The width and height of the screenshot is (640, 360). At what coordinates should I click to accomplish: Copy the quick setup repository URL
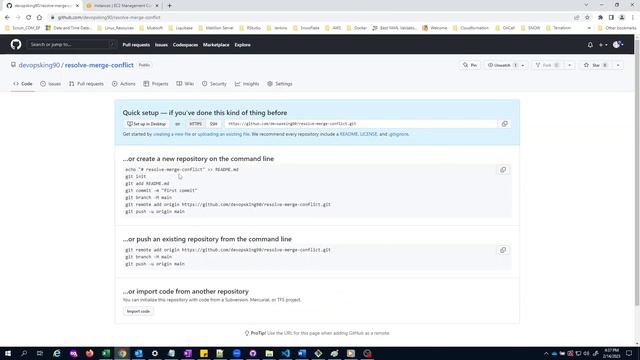[x=504, y=124]
